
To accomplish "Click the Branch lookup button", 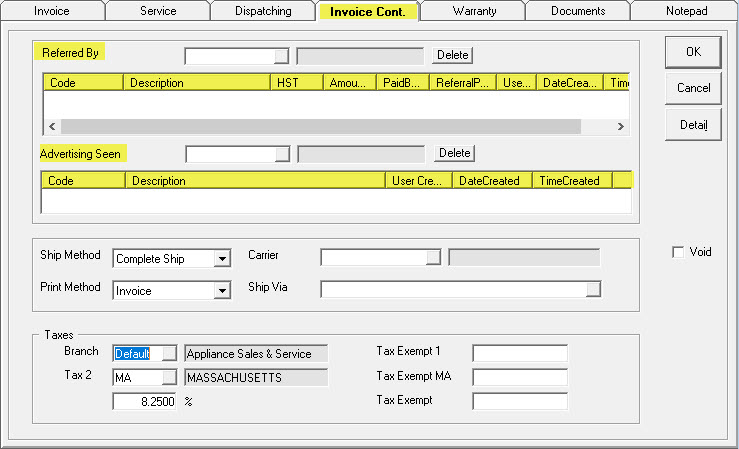I will [169, 353].
